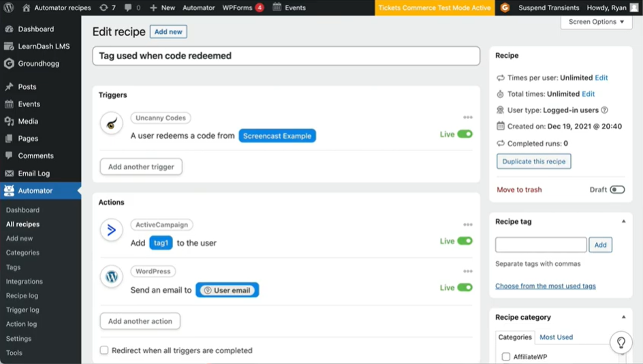Click the LearnDash LMS sidebar icon
The width and height of the screenshot is (643, 364).
[9, 46]
